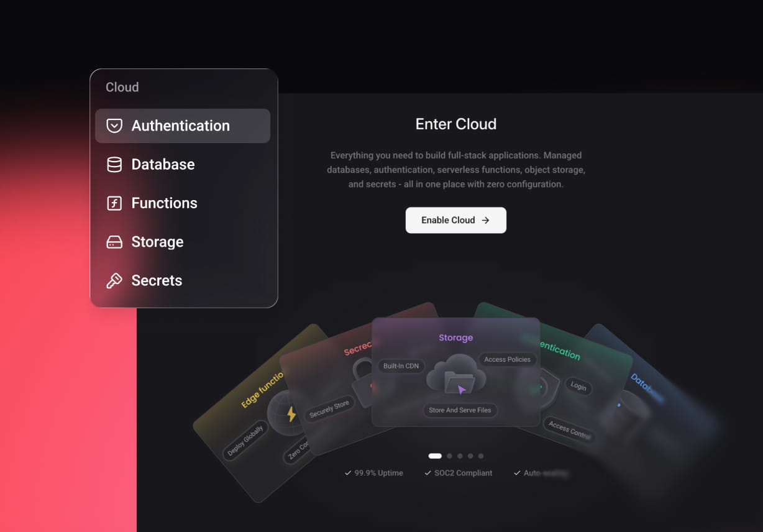
Task: Click the Functions icon in the menu
Action: 114,203
